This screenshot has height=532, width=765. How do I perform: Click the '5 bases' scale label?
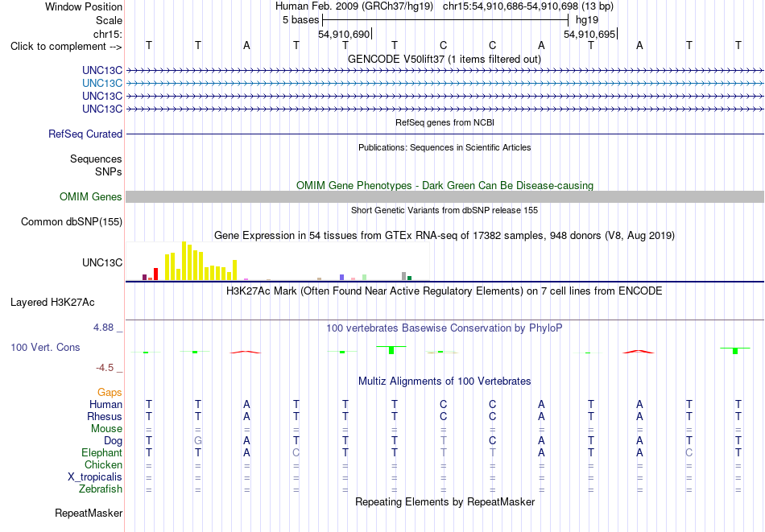pos(300,20)
